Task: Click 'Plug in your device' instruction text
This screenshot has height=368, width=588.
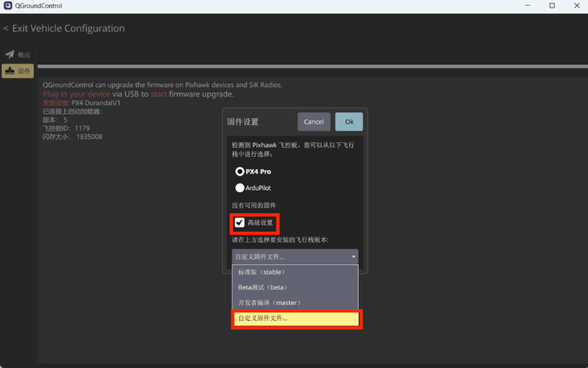Action: point(76,94)
